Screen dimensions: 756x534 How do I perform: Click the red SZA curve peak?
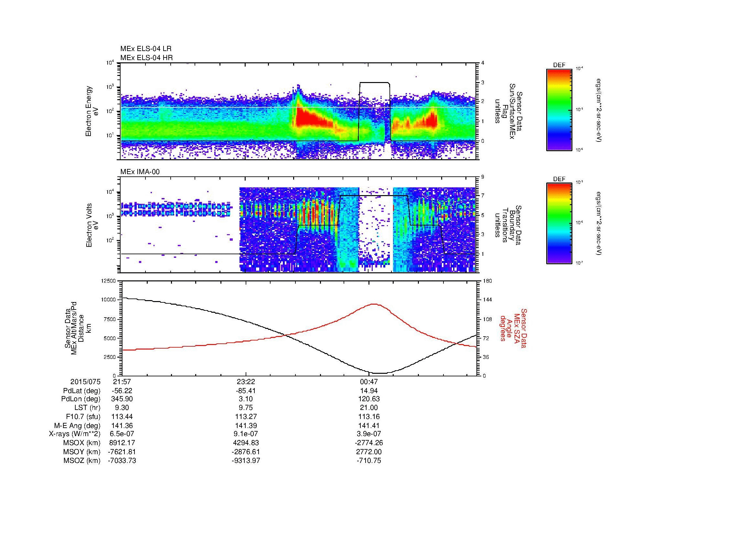point(374,304)
